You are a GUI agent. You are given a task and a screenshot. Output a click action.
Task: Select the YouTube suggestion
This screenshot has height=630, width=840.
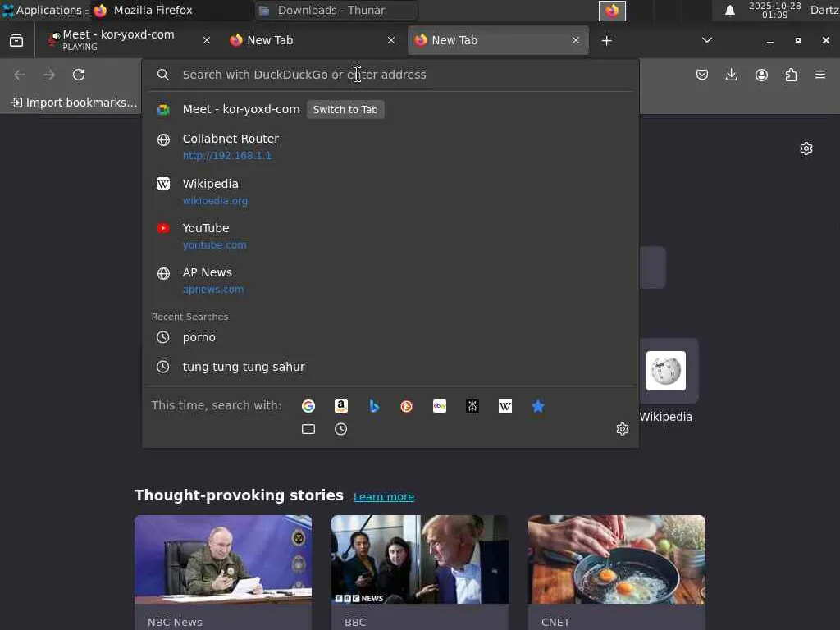[x=390, y=235]
